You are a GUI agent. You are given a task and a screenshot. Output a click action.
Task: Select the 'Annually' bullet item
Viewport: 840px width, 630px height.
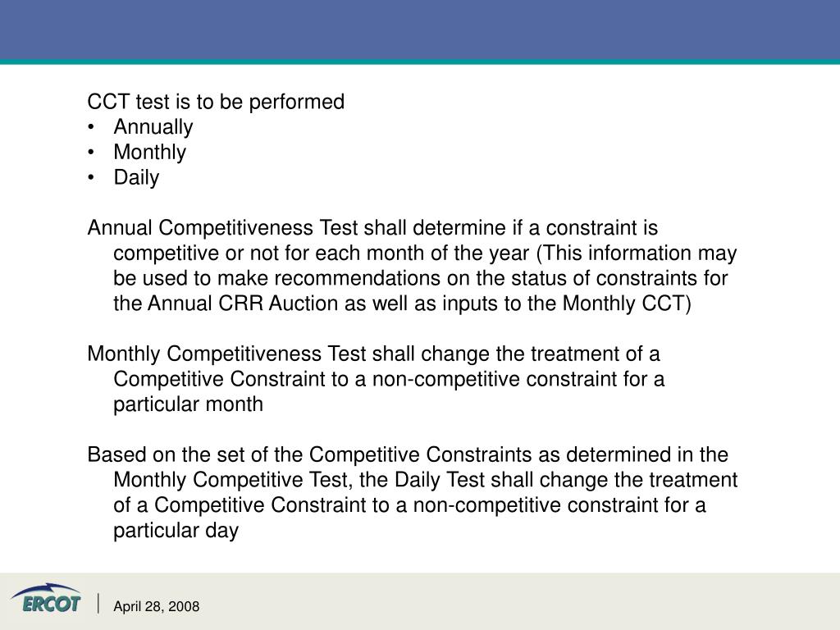click(x=153, y=127)
